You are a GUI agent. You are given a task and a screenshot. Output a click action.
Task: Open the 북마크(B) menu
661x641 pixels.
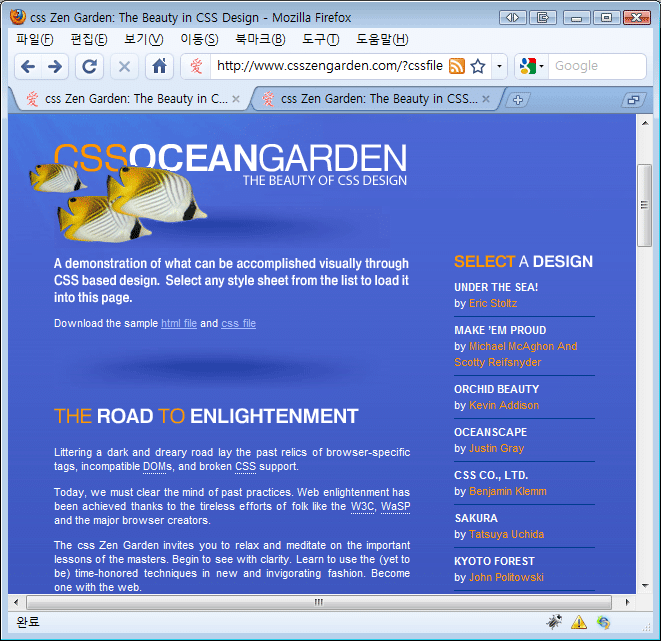click(261, 40)
